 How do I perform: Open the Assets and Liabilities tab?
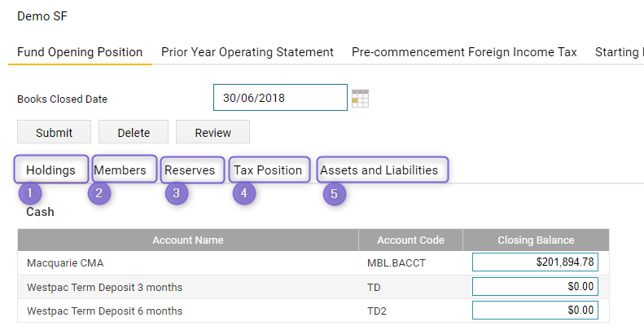pyautogui.click(x=379, y=170)
